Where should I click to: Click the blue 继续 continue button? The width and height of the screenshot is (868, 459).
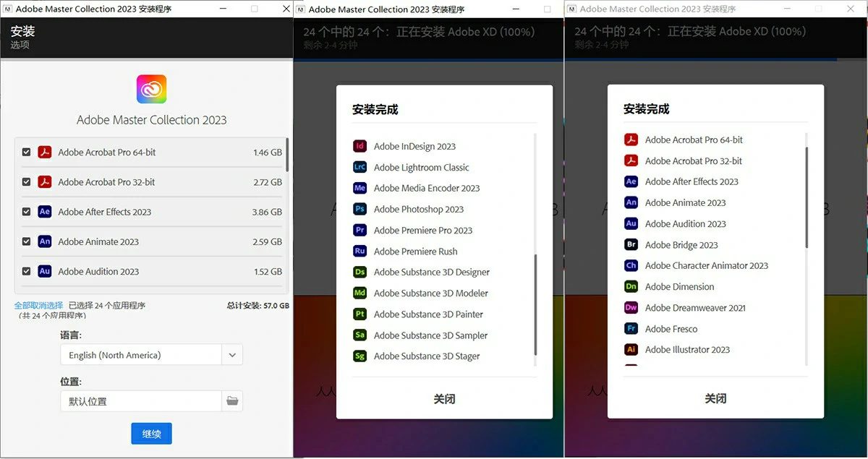[151, 434]
